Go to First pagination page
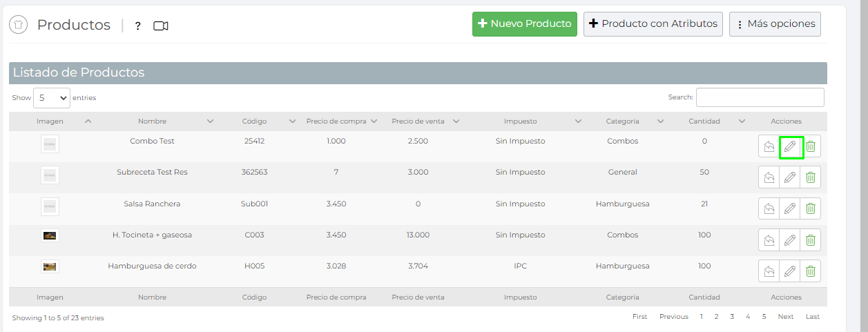868x332 pixels. (x=640, y=317)
